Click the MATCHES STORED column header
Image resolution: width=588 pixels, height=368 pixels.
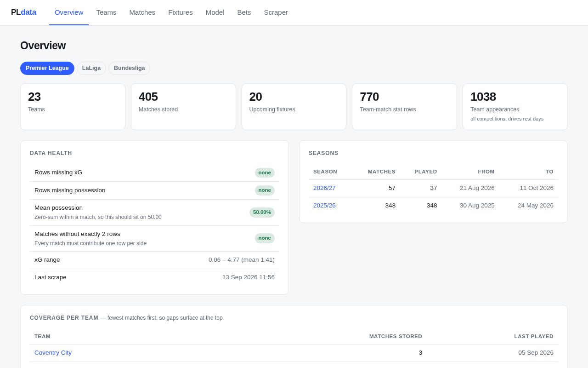pyautogui.click(x=396, y=336)
